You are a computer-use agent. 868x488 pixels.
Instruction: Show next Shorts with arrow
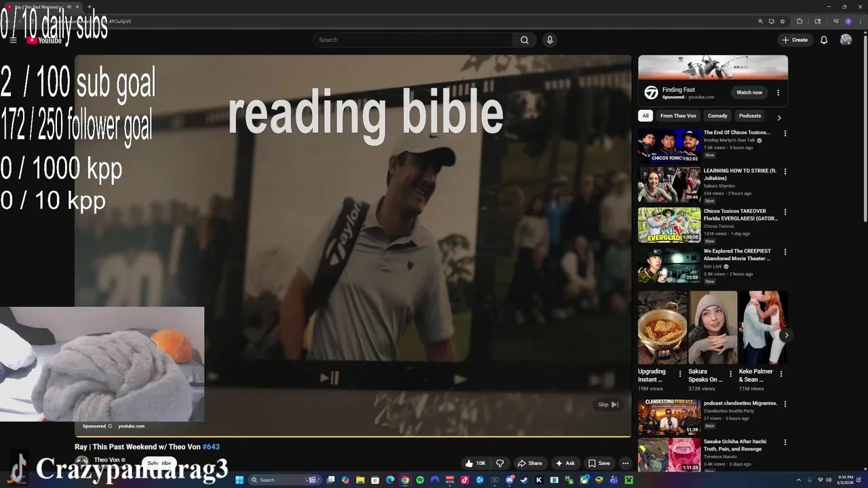[x=786, y=335]
